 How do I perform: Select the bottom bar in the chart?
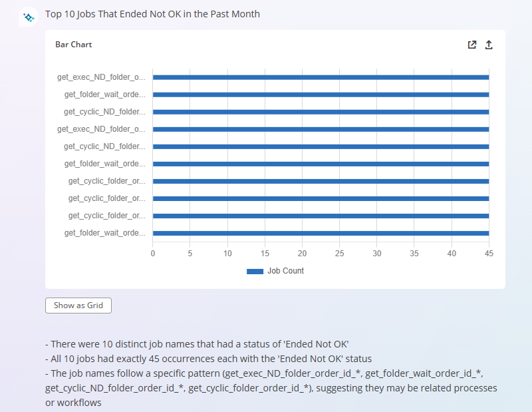[x=321, y=233]
